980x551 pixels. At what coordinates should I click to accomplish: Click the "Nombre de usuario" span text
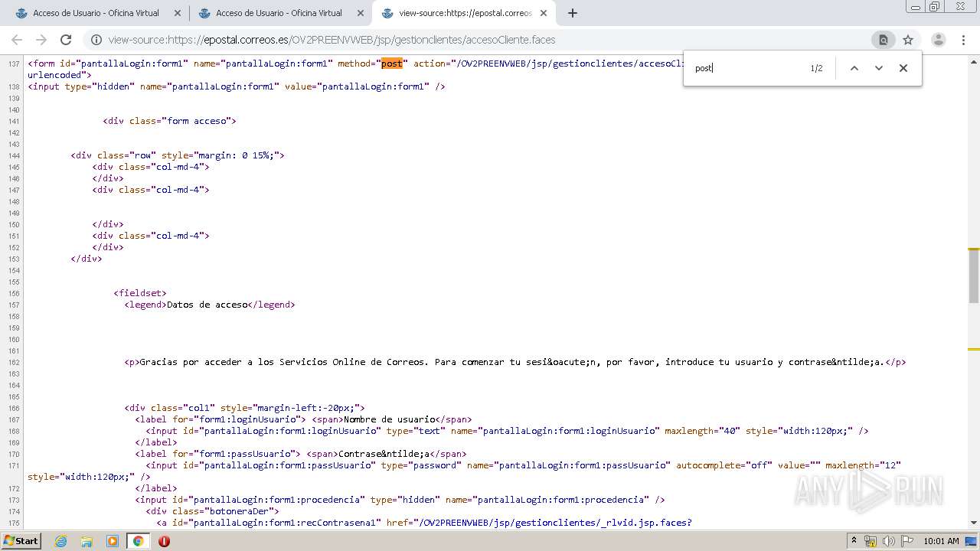390,419
